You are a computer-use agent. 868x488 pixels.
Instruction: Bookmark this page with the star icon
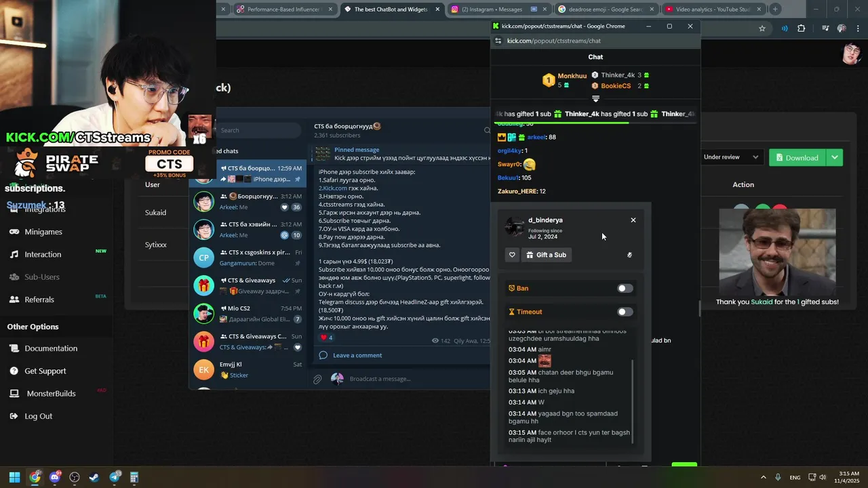[762, 28]
